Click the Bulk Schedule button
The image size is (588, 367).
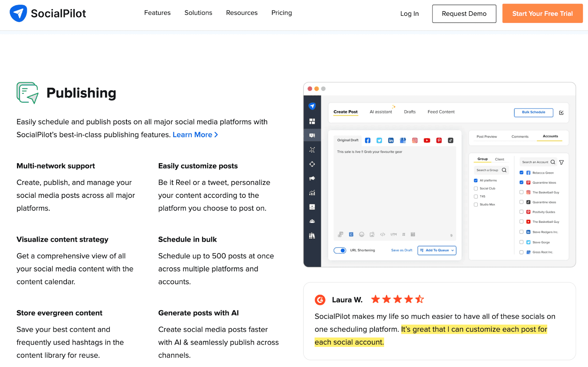pyautogui.click(x=534, y=113)
